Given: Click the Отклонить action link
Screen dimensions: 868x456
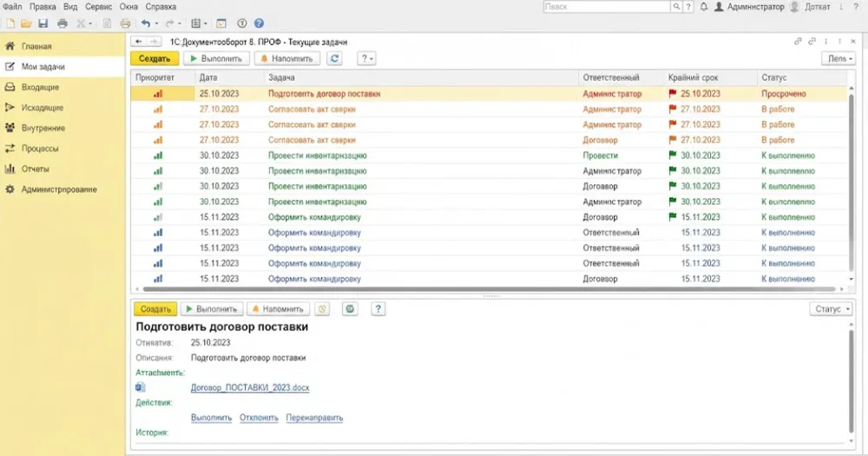Looking at the screenshot, I should 259,417.
